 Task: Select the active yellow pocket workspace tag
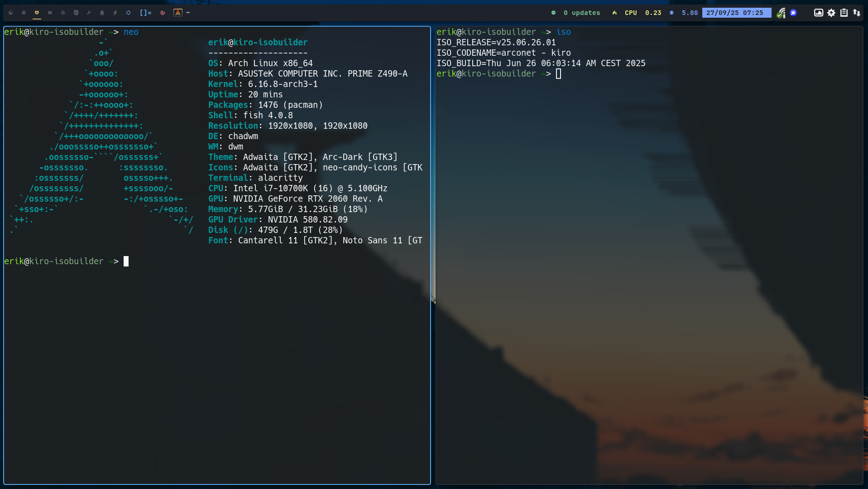37,13
